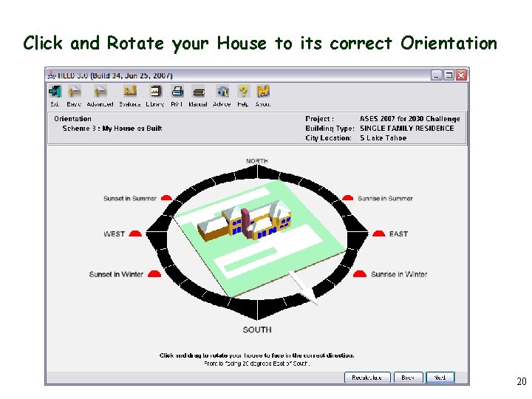
Task: Click the Recalculate button
Action: click(x=367, y=378)
